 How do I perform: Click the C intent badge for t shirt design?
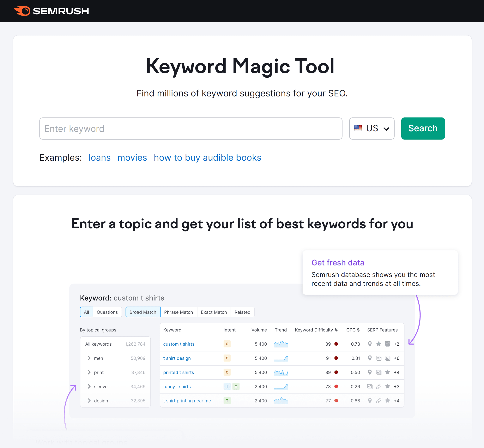click(227, 358)
